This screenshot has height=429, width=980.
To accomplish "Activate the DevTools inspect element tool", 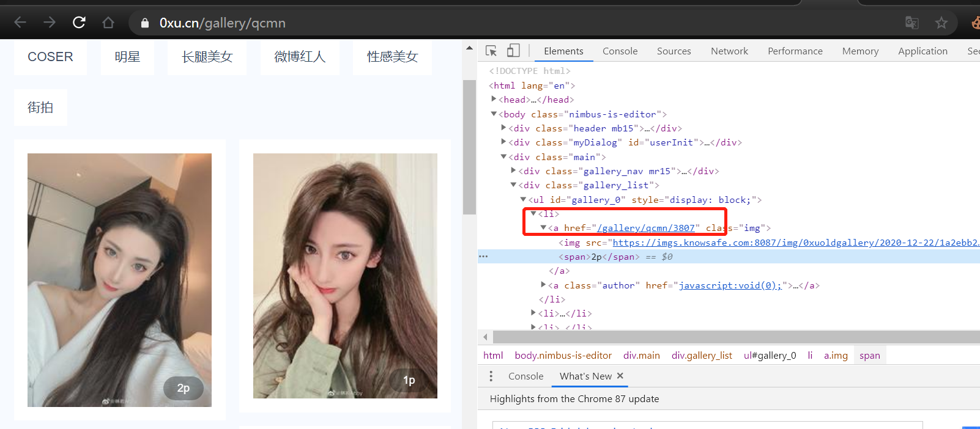I will pyautogui.click(x=491, y=51).
